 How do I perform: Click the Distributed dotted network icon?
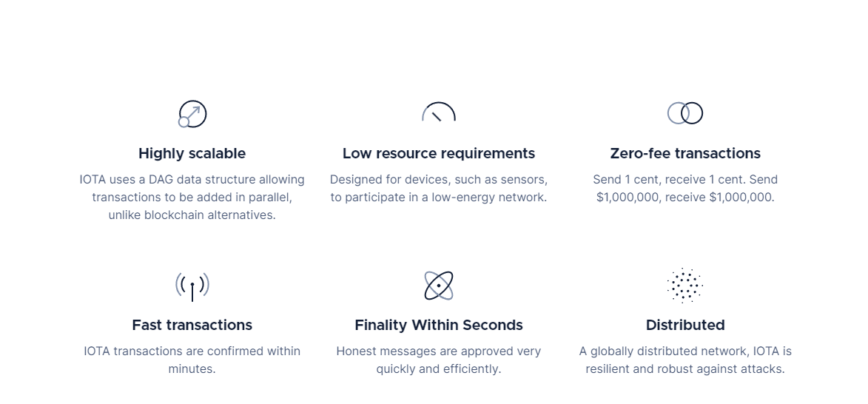click(x=685, y=286)
